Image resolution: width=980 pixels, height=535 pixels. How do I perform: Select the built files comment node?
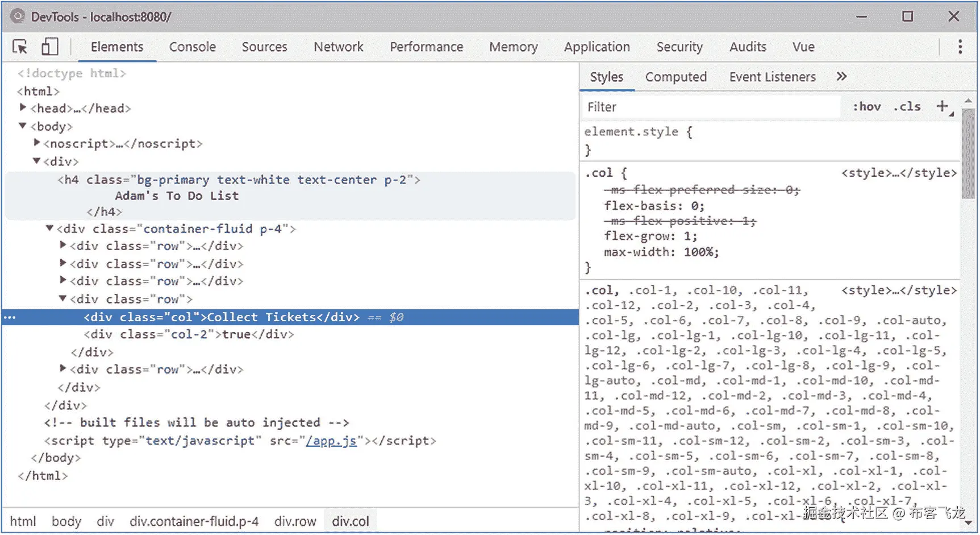(197, 422)
